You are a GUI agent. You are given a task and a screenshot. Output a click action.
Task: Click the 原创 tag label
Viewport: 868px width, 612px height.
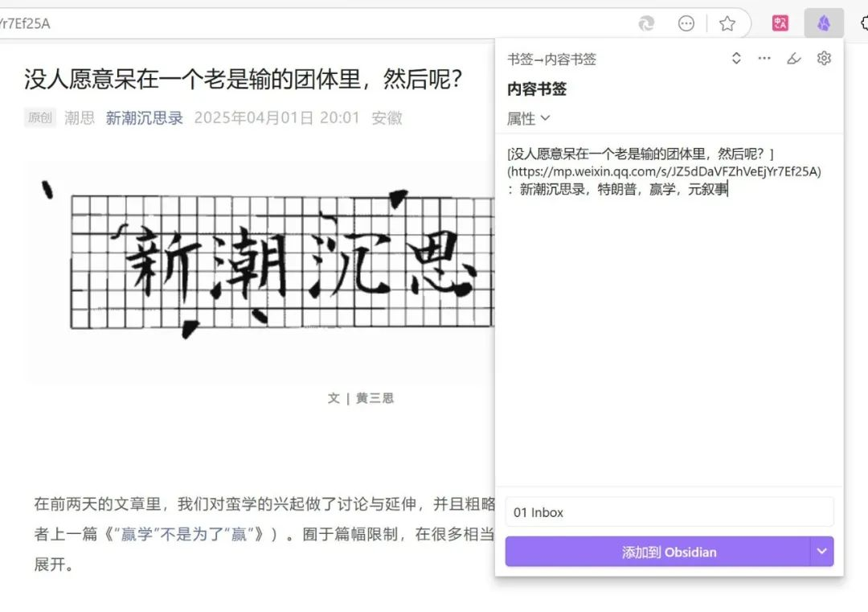[40, 117]
